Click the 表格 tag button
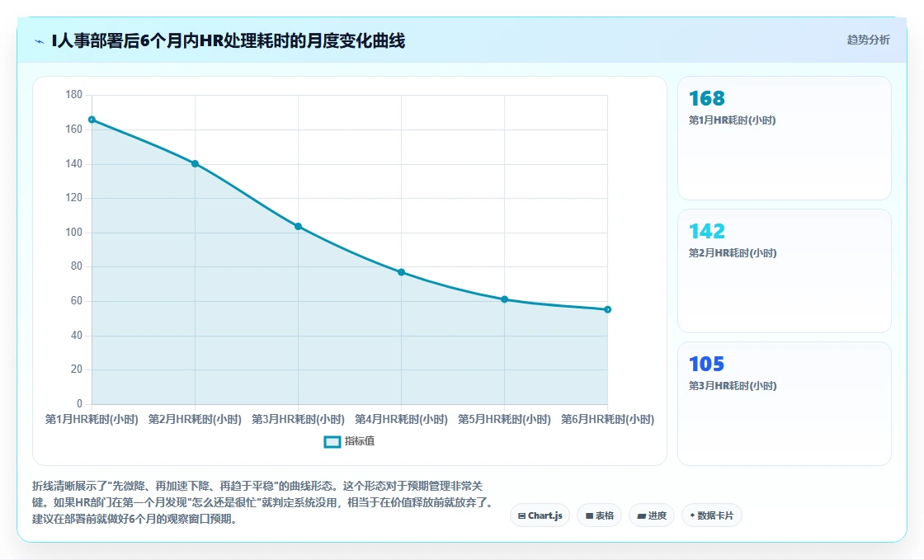 (x=599, y=515)
